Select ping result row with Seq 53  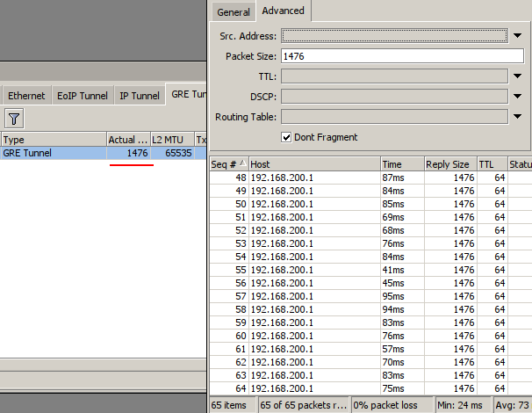click(370, 243)
